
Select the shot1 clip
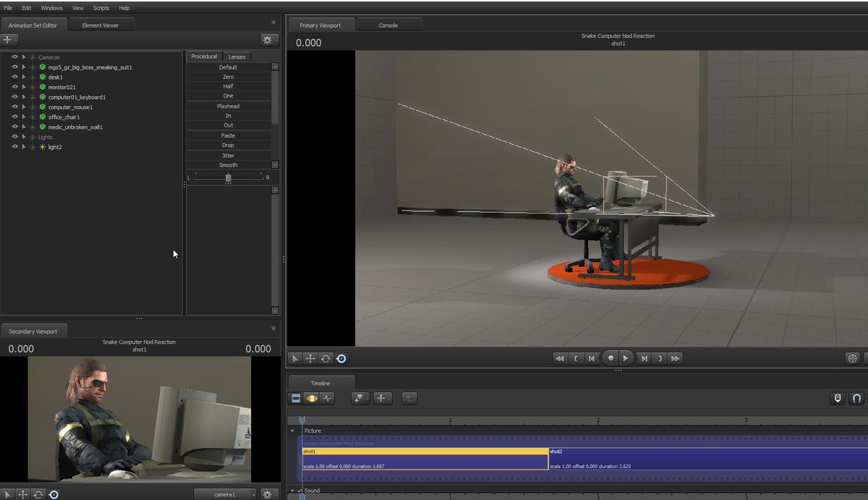tap(425, 459)
